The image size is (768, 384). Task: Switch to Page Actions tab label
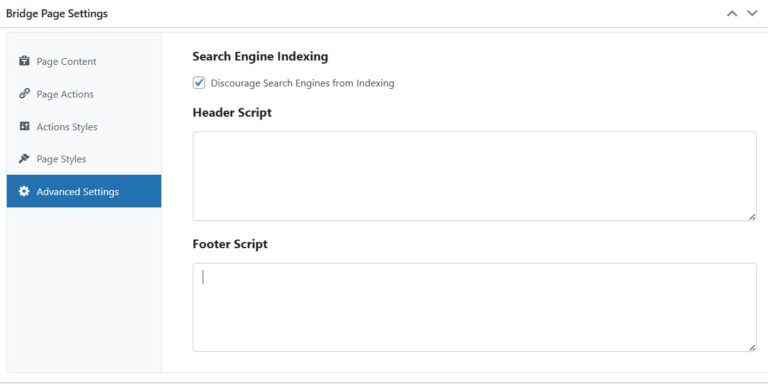click(x=65, y=94)
